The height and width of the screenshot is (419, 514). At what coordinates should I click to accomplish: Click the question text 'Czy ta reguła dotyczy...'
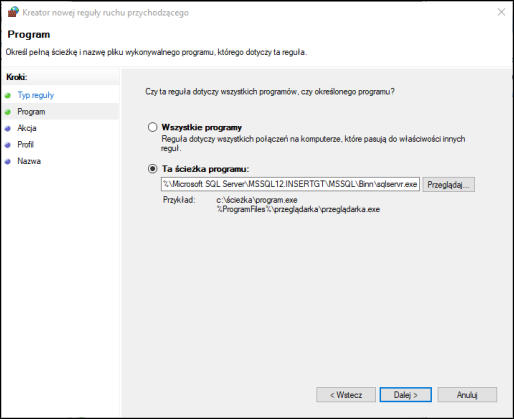pyautogui.click(x=270, y=91)
